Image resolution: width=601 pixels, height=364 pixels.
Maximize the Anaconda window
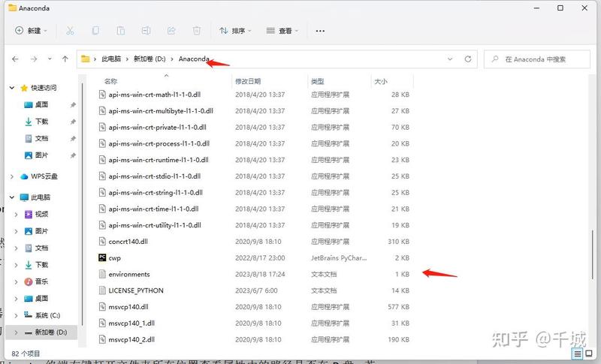click(560, 8)
